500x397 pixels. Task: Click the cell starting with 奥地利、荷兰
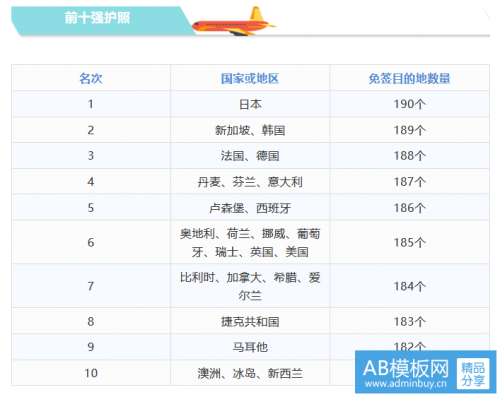pyautogui.click(x=250, y=242)
